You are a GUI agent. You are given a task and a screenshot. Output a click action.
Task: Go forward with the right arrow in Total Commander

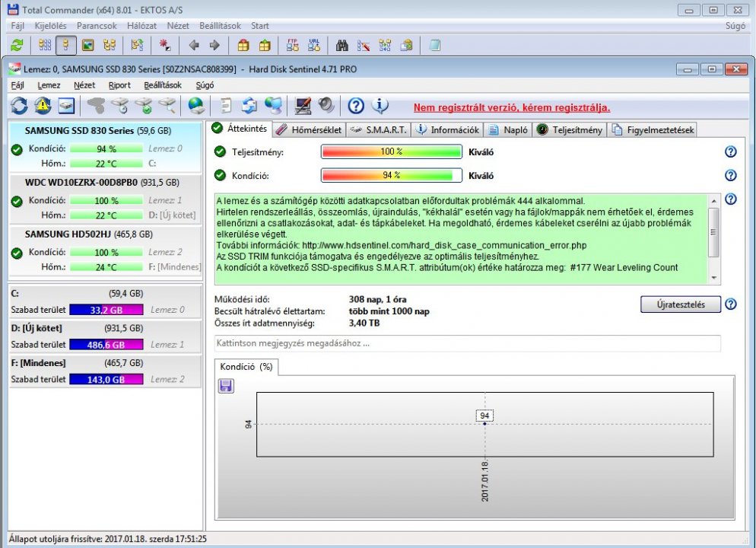click(x=214, y=46)
